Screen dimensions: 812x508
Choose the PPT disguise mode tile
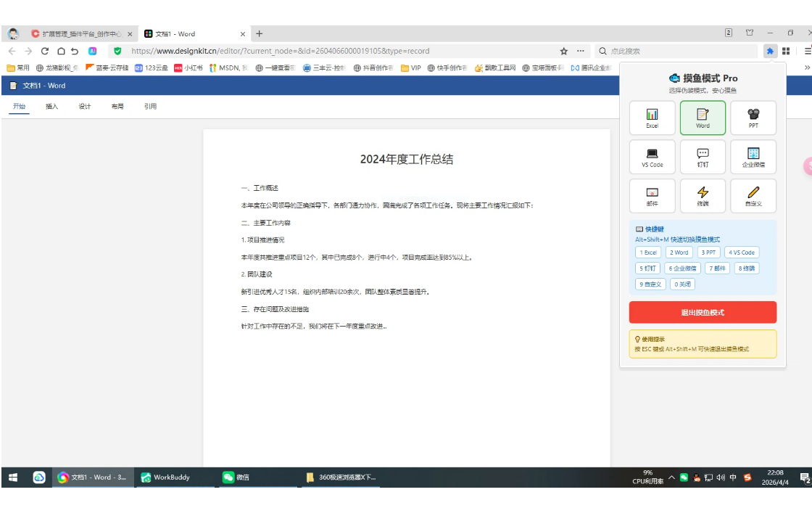[753, 118]
